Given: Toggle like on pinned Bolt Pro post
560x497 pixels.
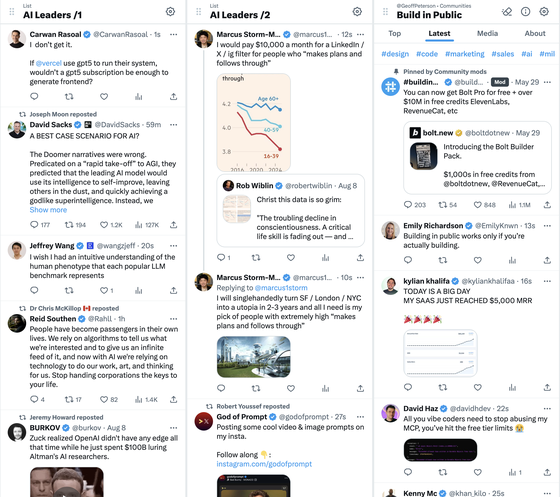Looking at the screenshot, I should point(478,205).
